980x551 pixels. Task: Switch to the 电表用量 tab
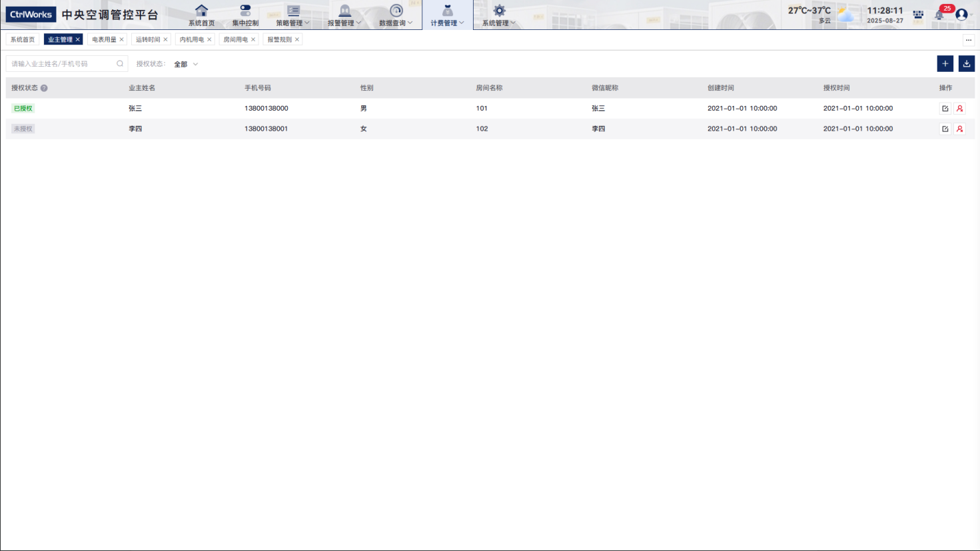(104, 40)
